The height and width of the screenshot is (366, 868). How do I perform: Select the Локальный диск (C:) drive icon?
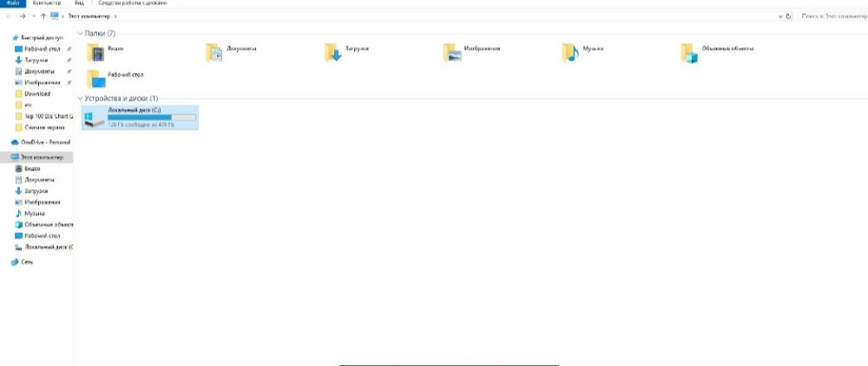click(93, 119)
